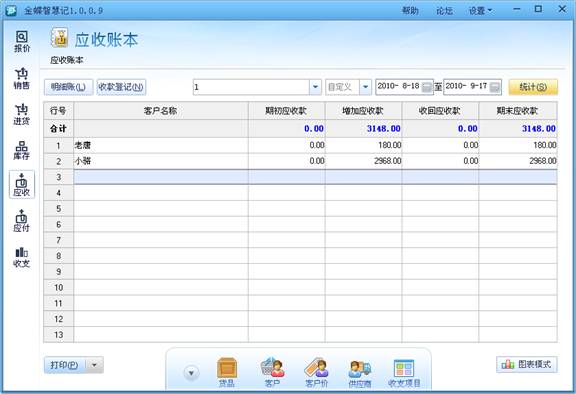Viewport: 576px width, 394px height.
Task: Expand the 自定义 period dropdown
Action: pyautogui.click(x=365, y=87)
